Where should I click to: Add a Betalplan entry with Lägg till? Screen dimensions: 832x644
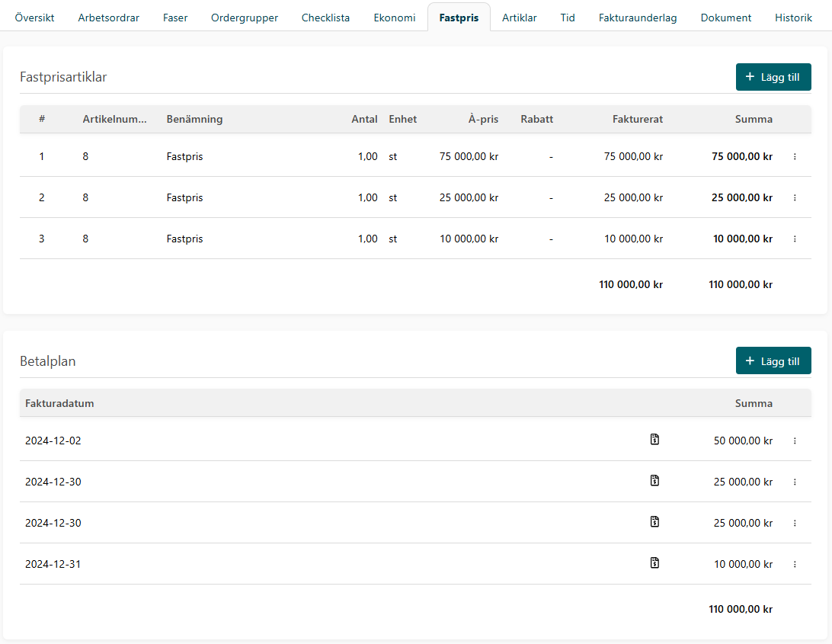click(773, 361)
